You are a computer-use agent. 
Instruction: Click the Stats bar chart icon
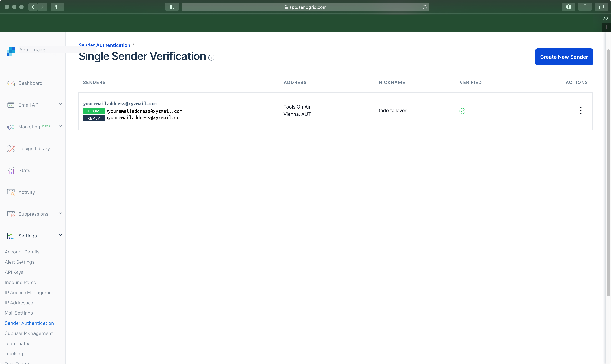point(11,171)
